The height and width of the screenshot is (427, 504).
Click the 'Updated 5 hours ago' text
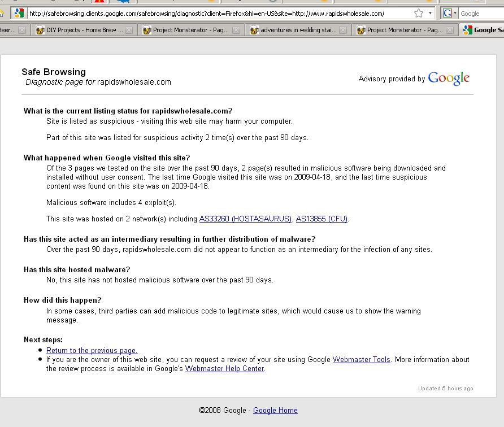445,389
